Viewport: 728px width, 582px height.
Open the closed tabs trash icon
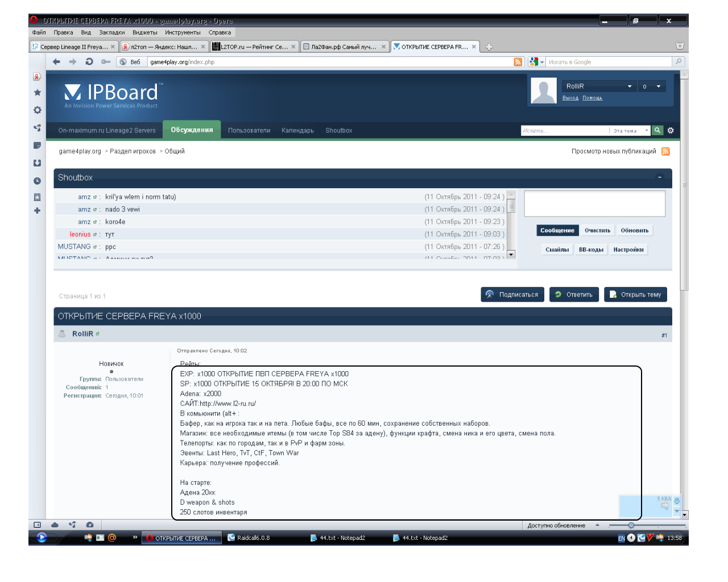(679, 46)
